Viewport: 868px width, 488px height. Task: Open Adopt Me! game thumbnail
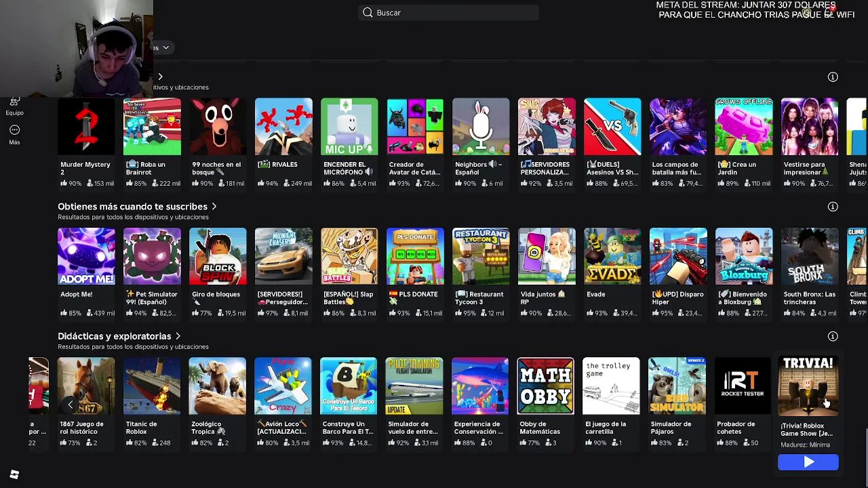(x=86, y=256)
